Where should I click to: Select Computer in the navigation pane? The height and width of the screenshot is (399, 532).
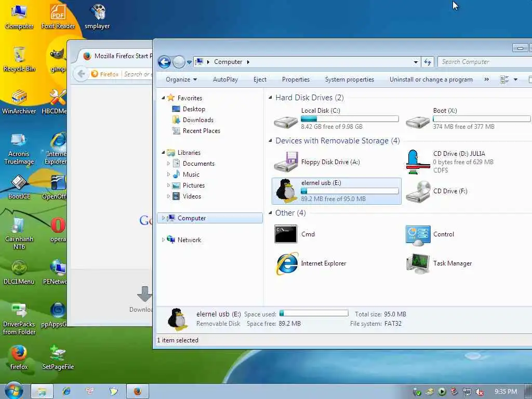point(210,218)
